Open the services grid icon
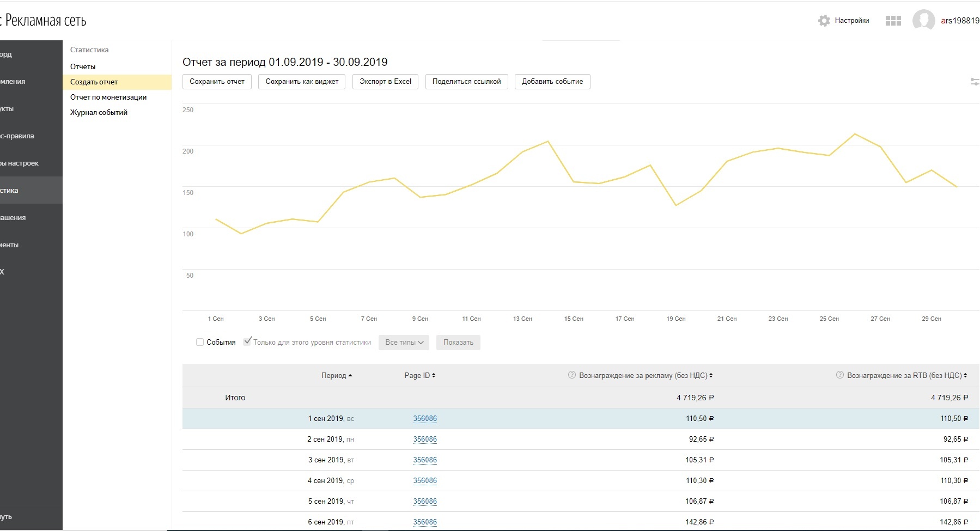The width and height of the screenshot is (980, 531). point(893,21)
